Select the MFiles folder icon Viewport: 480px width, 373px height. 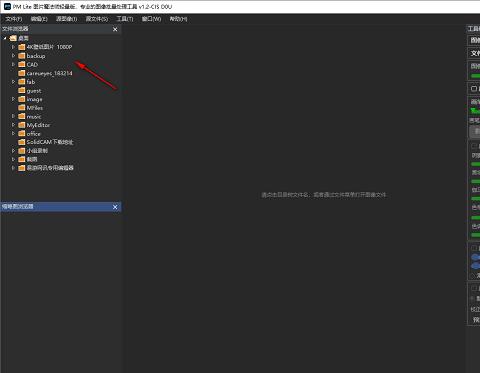[x=22, y=108]
